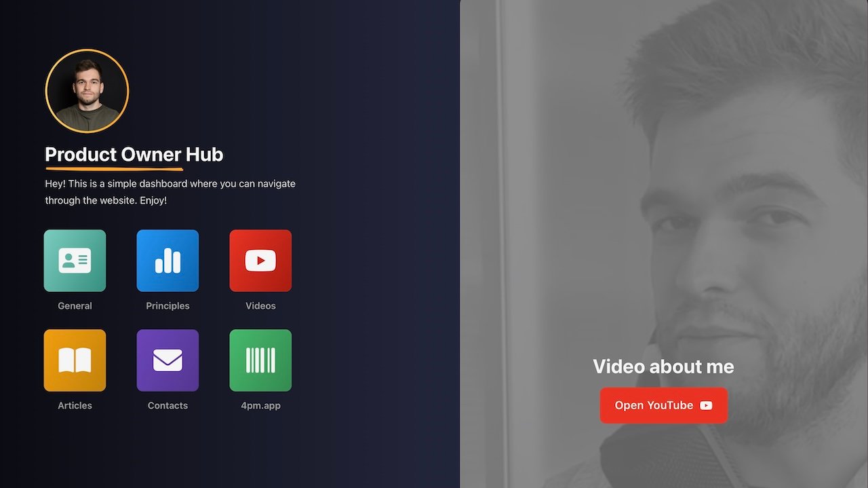Select the orange Articles open book icon
The image size is (868, 488).
pyautogui.click(x=75, y=360)
